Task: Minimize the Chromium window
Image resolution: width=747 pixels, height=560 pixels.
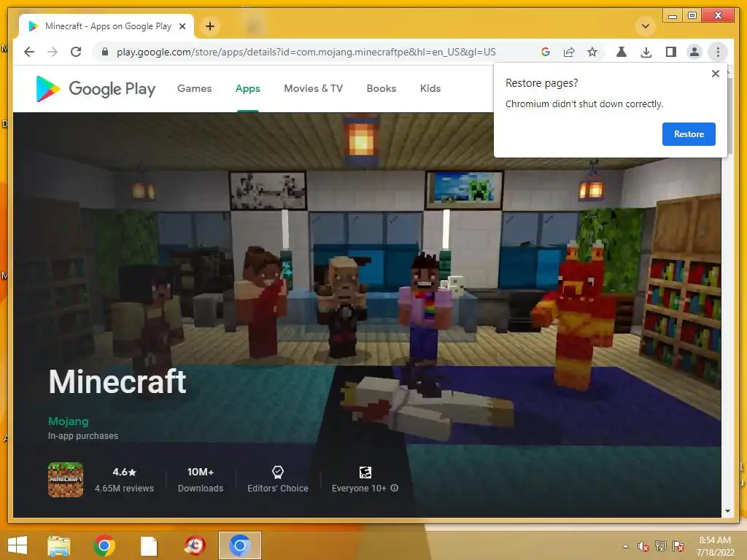Action: coord(672,16)
